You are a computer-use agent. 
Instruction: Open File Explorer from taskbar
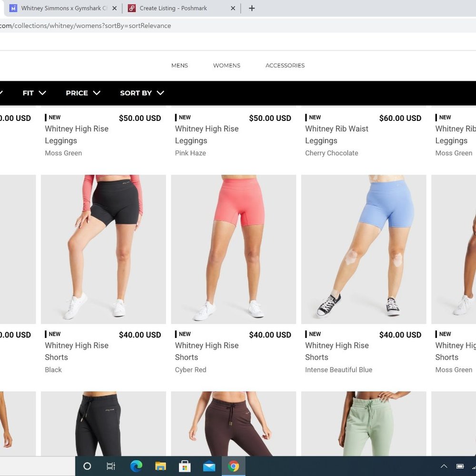[160, 466]
